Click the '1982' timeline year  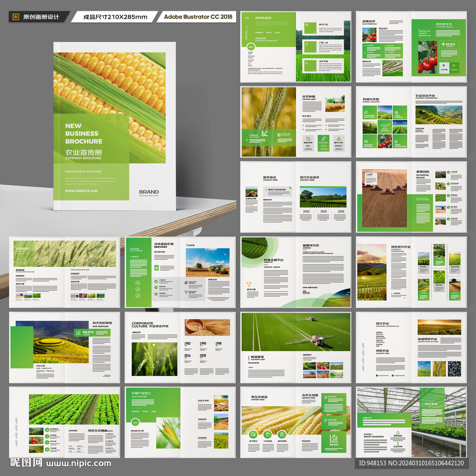188,344
